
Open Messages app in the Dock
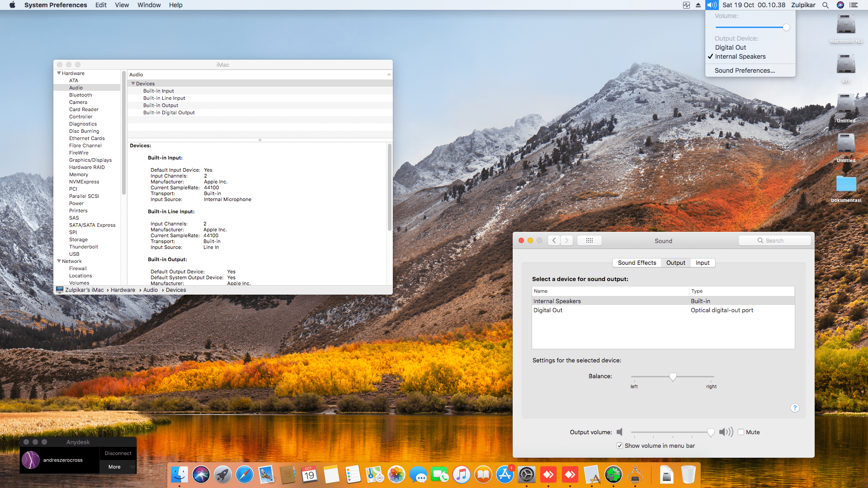pos(418,475)
